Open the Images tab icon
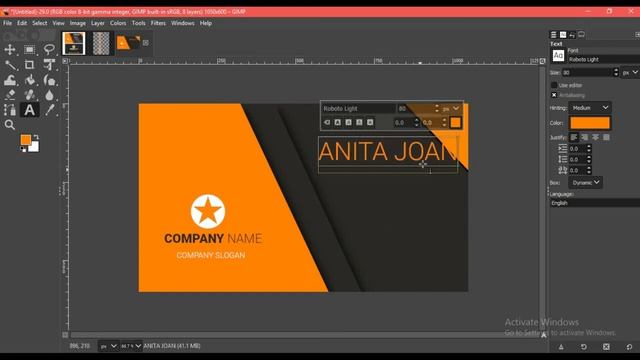The width and height of the screenshot is (640, 360). (582, 35)
